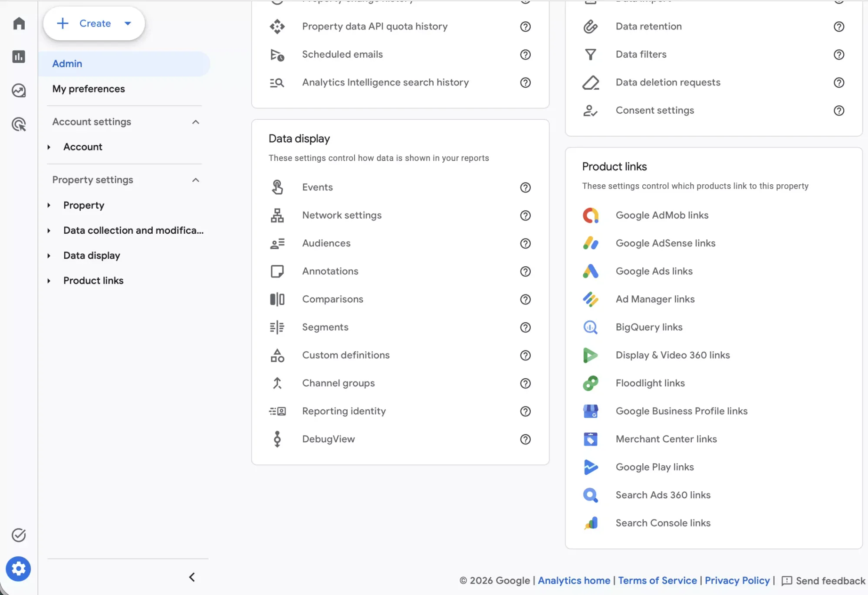Click the Network settings icon

point(277,216)
